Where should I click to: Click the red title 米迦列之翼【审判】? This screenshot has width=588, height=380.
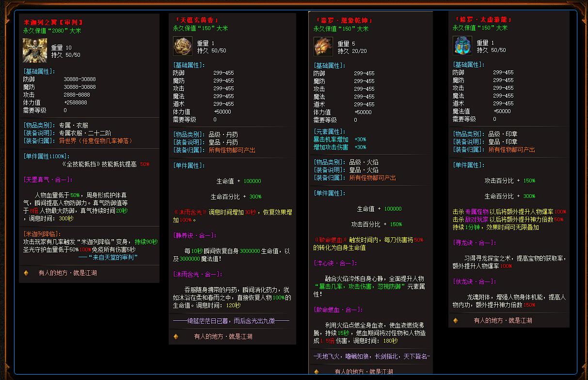click(x=53, y=22)
